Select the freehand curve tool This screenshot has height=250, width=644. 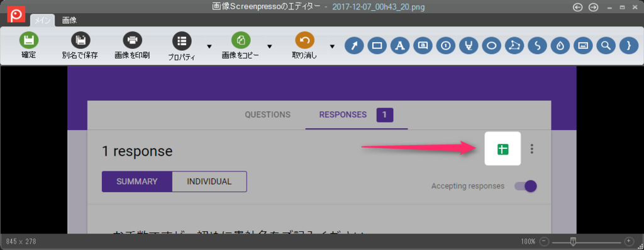537,46
